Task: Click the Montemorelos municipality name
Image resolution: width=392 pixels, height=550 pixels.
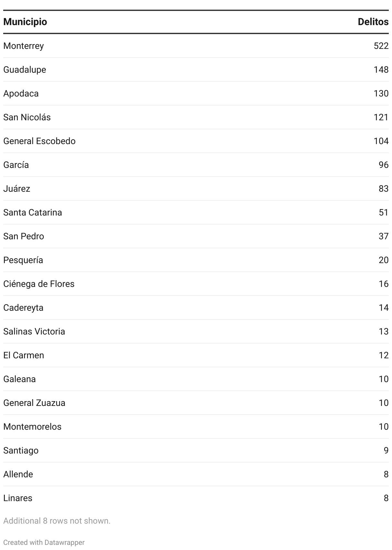Action: tap(32, 427)
